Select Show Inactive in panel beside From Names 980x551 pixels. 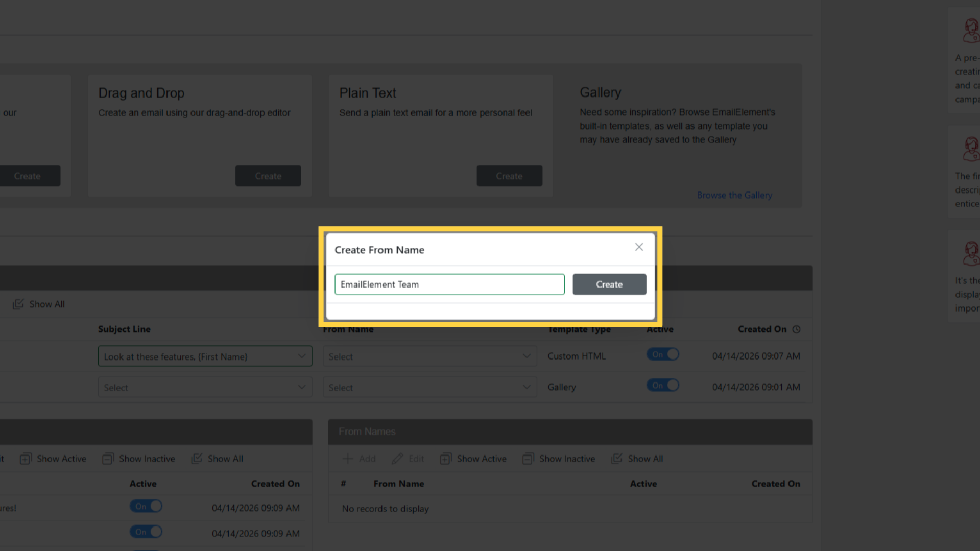(138, 459)
